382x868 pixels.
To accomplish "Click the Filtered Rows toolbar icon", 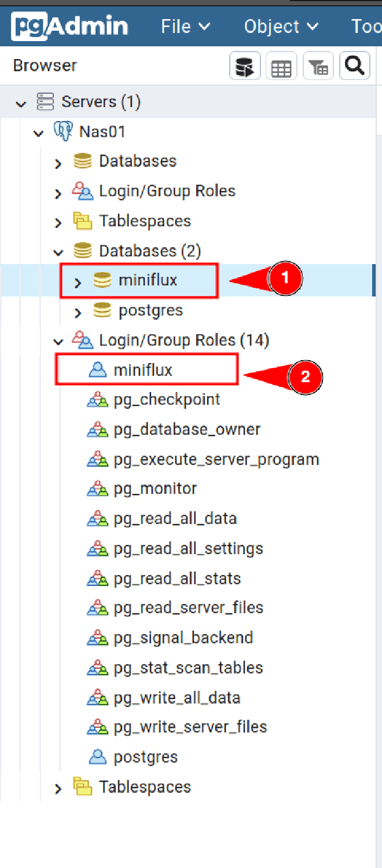I will click(318, 67).
